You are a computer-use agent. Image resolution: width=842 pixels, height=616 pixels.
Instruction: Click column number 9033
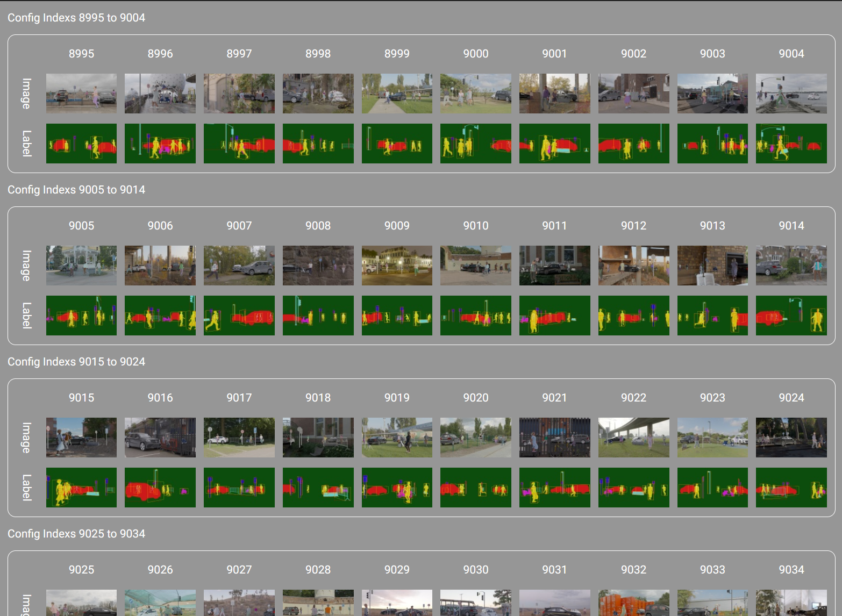pyautogui.click(x=712, y=570)
